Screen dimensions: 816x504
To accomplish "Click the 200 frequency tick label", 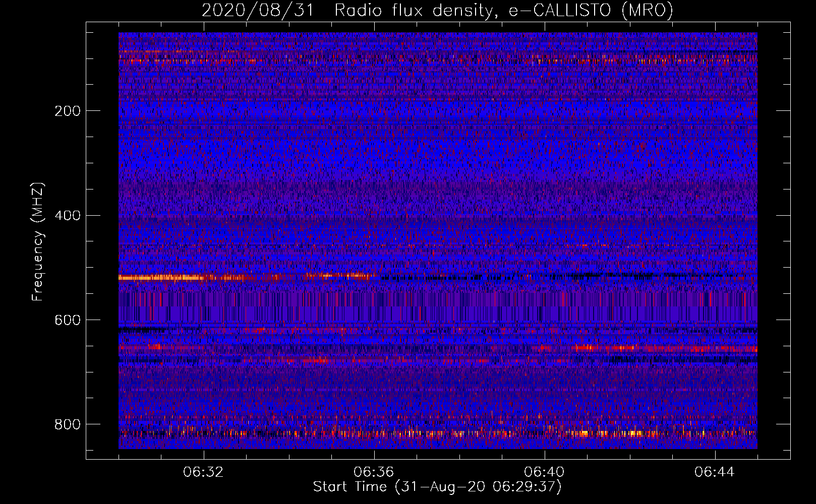I will click(68, 111).
